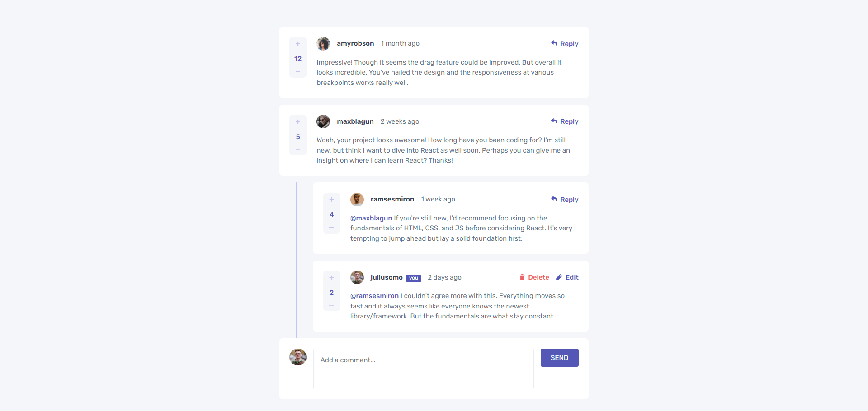Reply to ramsesmiron's comment
The height and width of the screenshot is (411, 868).
pos(565,200)
